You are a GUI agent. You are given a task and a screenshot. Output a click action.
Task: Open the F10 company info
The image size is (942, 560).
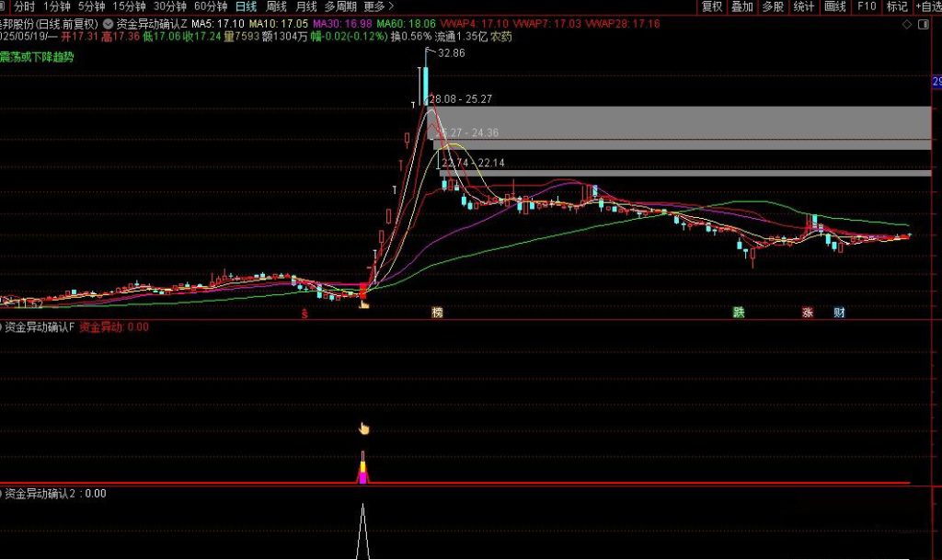tap(866, 6)
